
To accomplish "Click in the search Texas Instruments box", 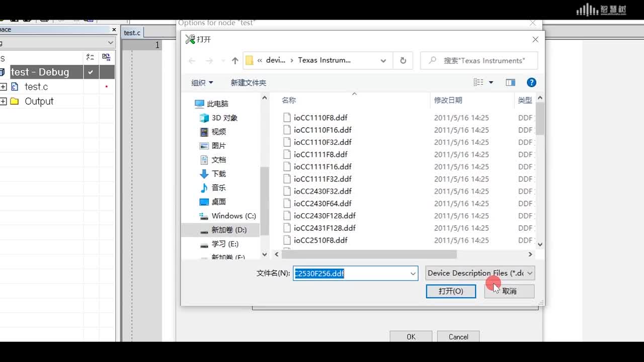I will point(479,60).
